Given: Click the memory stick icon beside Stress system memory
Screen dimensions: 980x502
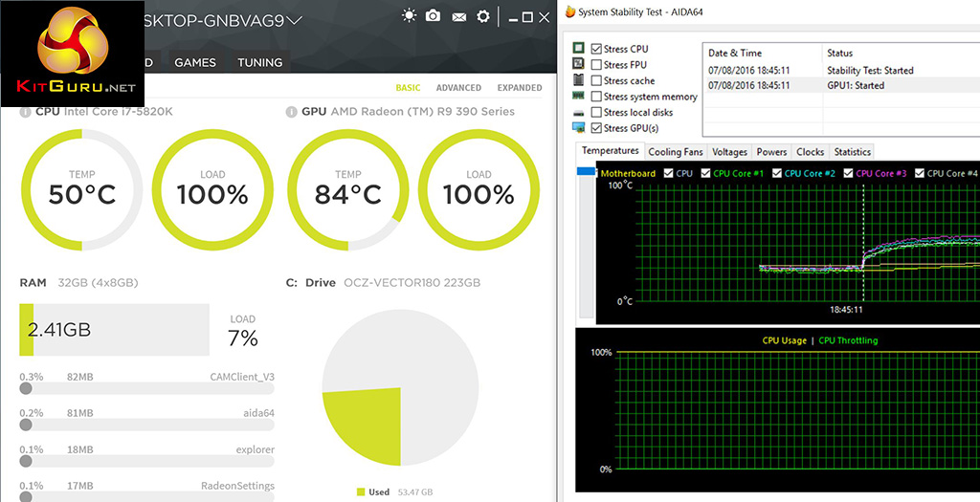Looking at the screenshot, I should 579,97.
